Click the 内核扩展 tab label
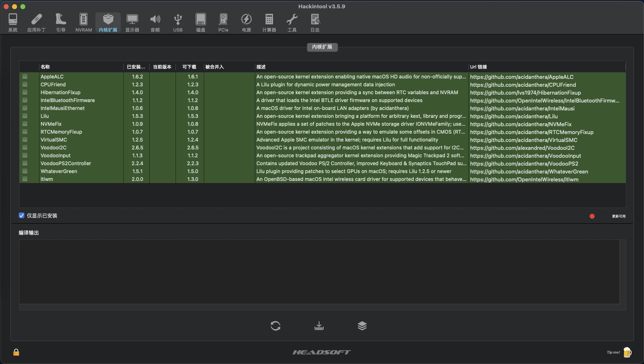The width and height of the screenshot is (644, 364). [322, 47]
